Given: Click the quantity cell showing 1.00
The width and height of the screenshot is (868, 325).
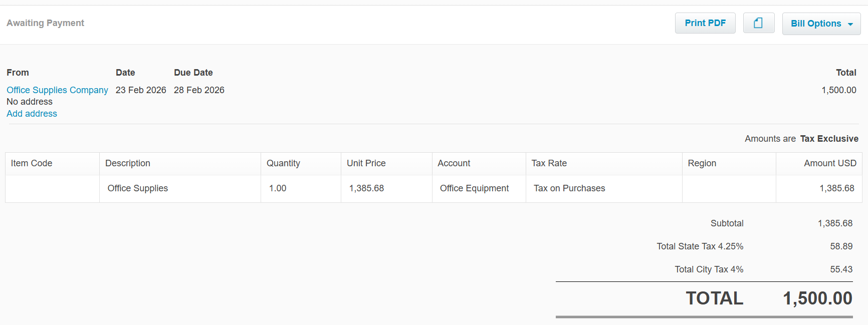Looking at the screenshot, I should pyautogui.click(x=278, y=188).
